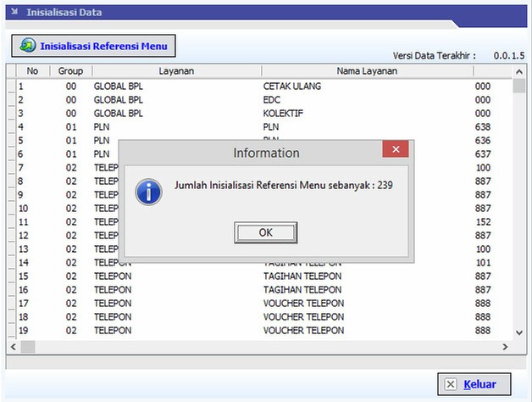532x402 pixels.
Task: Click the horizontal scrollbar left arrow
Action: tap(13, 347)
